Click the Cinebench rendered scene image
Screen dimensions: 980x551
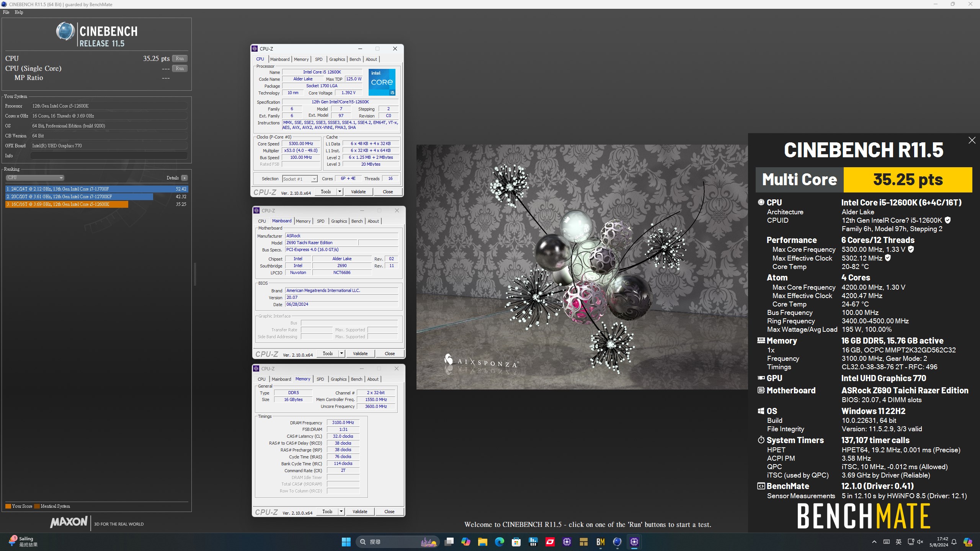[582, 267]
